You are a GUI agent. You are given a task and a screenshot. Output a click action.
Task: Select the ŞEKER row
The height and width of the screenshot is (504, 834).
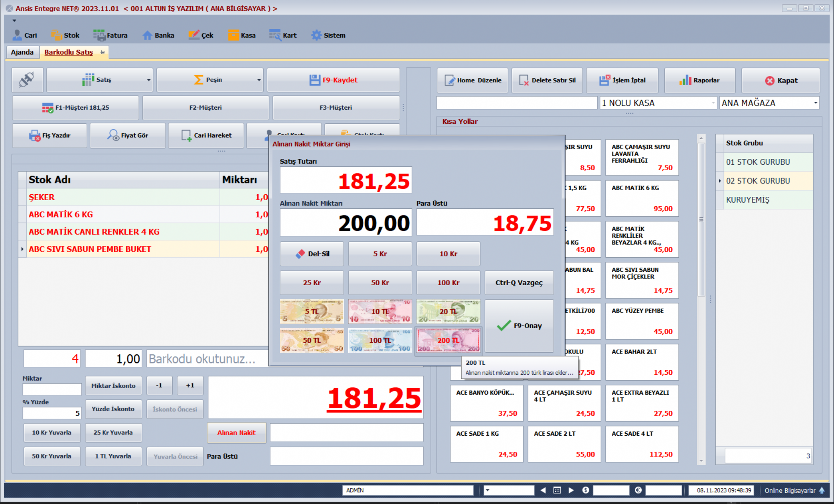pos(144,197)
